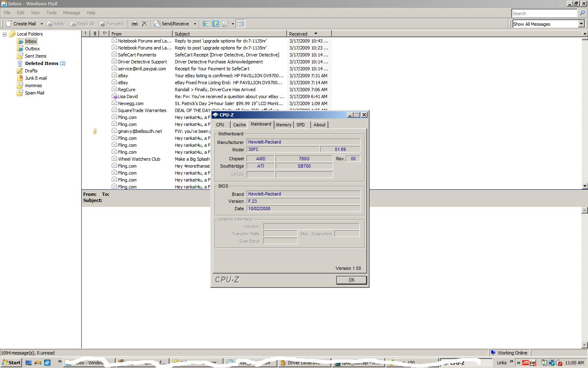Click the Working Online status bar icon
The width and height of the screenshot is (588, 368).
pyautogui.click(x=493, y=353)
